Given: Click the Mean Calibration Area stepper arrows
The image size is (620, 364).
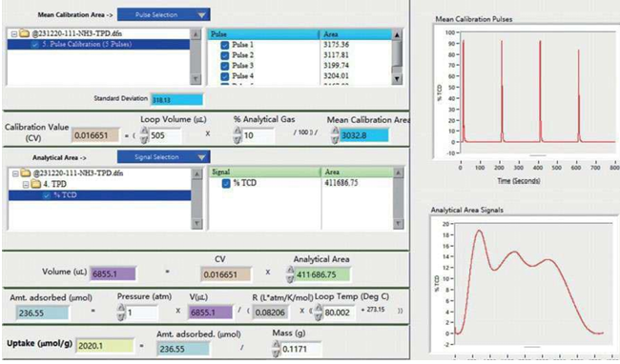Looking at the screenshot, I should 336,135.
